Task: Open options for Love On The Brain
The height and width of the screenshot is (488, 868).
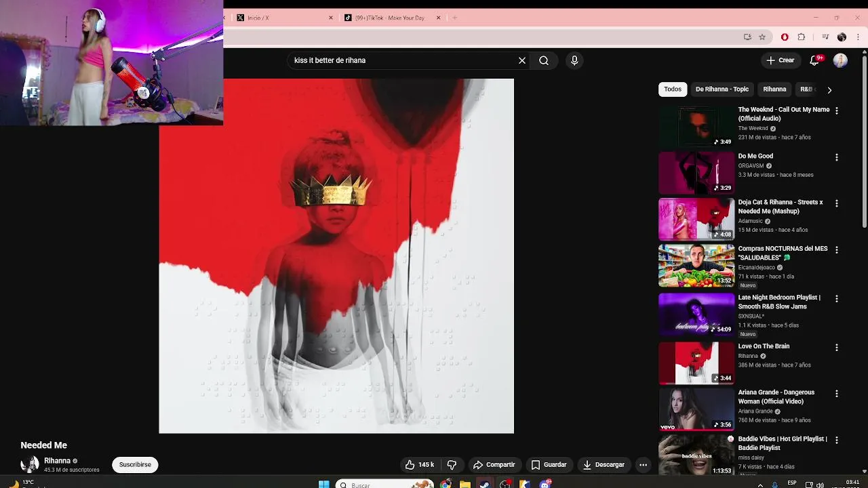Action: pyautogui.click(x=836, y=347)
